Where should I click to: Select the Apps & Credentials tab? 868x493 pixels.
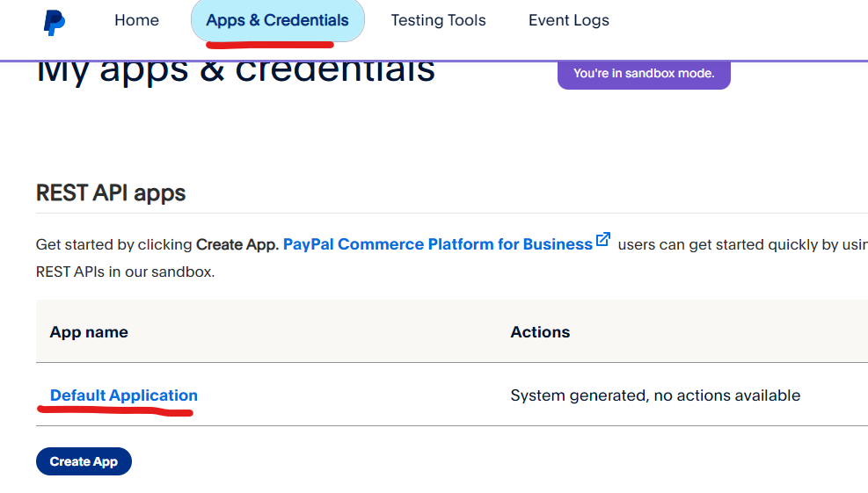277,20
